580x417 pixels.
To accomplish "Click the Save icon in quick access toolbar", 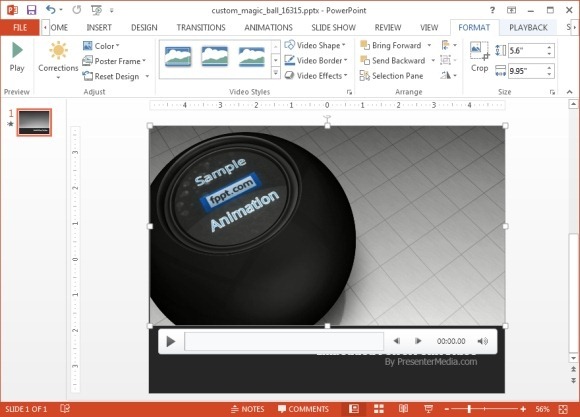I will pos(31,10).
